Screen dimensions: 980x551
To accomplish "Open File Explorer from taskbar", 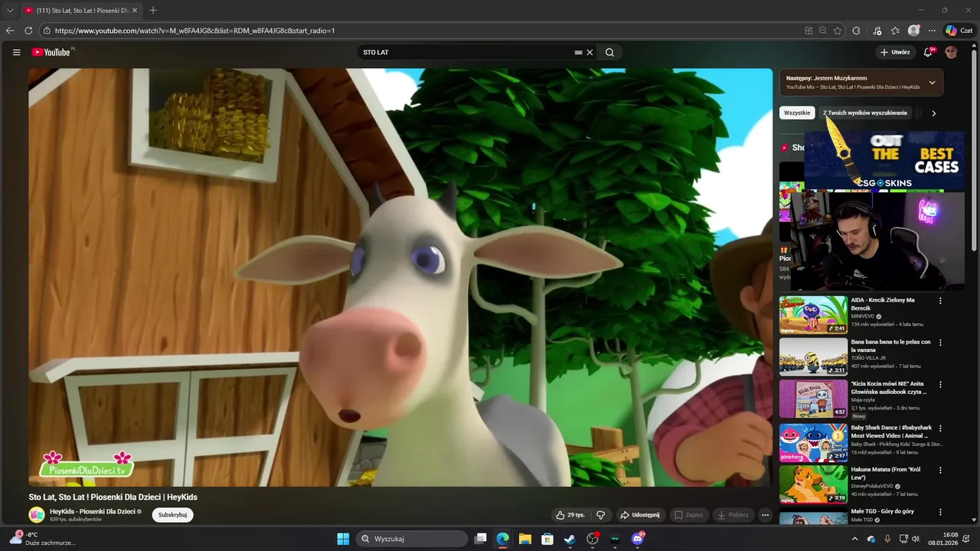I will (525, 539).
